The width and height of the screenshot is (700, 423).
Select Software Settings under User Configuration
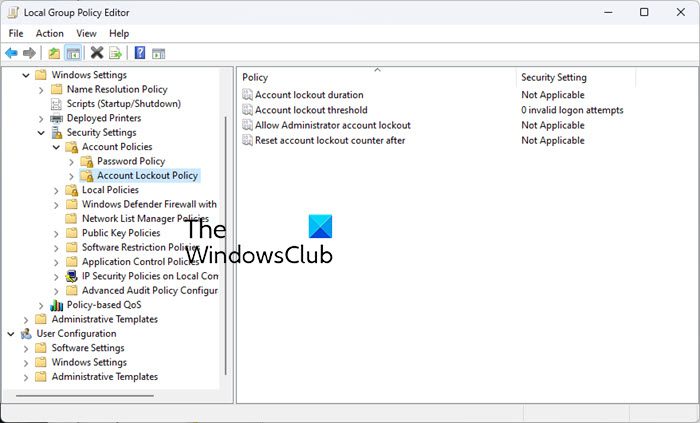coord(88,348)
